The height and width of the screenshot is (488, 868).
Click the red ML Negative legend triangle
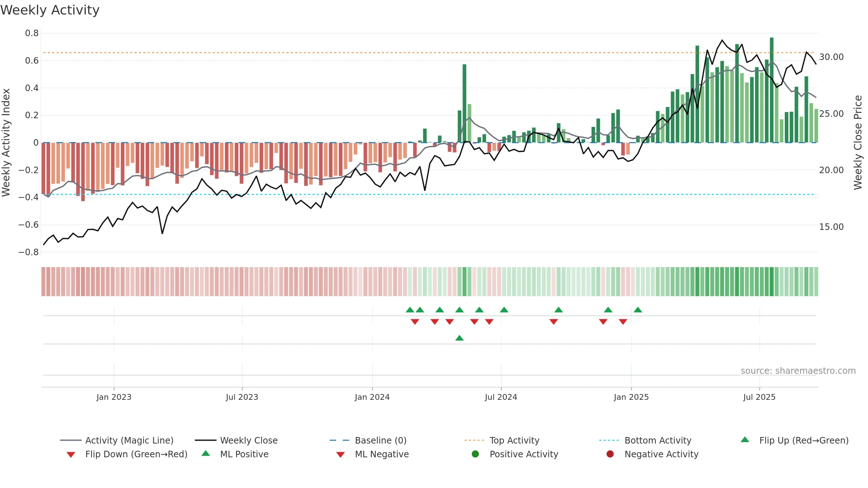click(340, 455)
